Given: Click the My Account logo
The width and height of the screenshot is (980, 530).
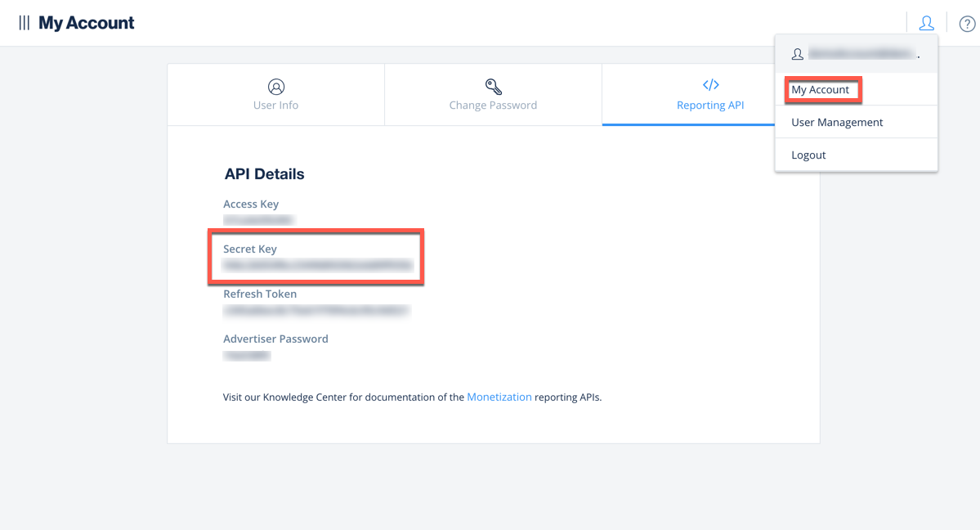Looking at the screenshot, I should pyautogui.click(x=86, y=23).
